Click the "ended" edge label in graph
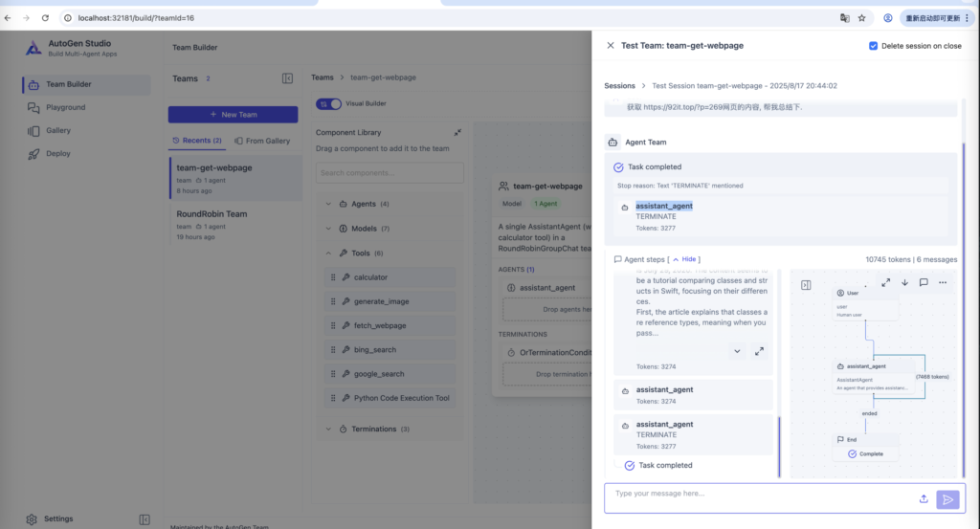980x529 pixels. click(x=869, y=413)
